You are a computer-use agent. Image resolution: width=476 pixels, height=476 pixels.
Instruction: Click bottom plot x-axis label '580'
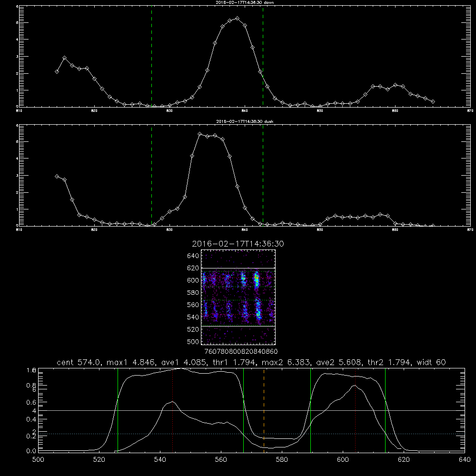point(282,460)
